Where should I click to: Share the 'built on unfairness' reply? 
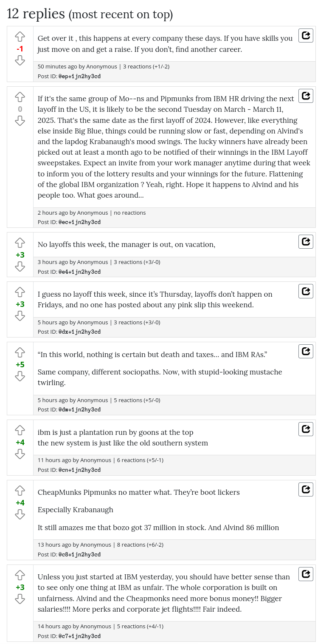coord(306,574)
